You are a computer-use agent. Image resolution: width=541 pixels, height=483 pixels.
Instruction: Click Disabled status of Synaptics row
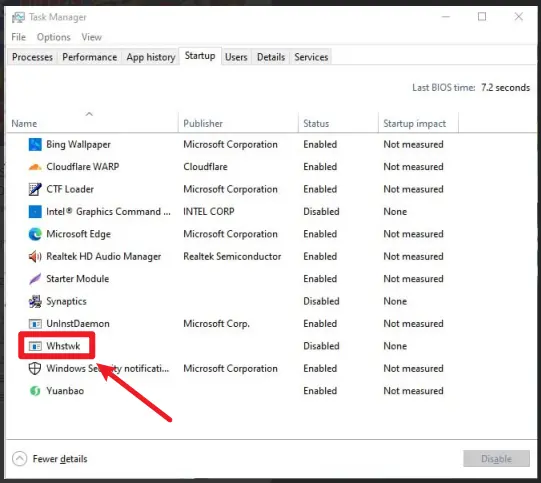pos(321,301)
